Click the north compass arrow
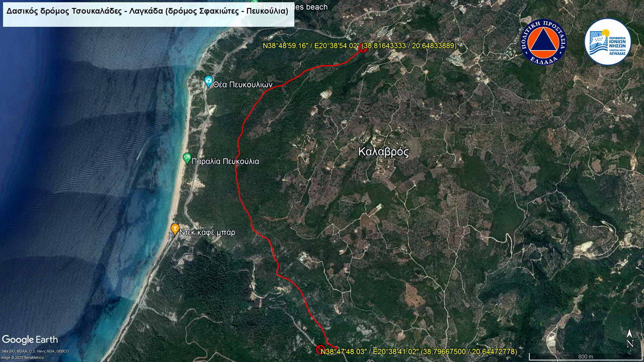The height and width of the screenshot is (362, 644). (629, 338)
